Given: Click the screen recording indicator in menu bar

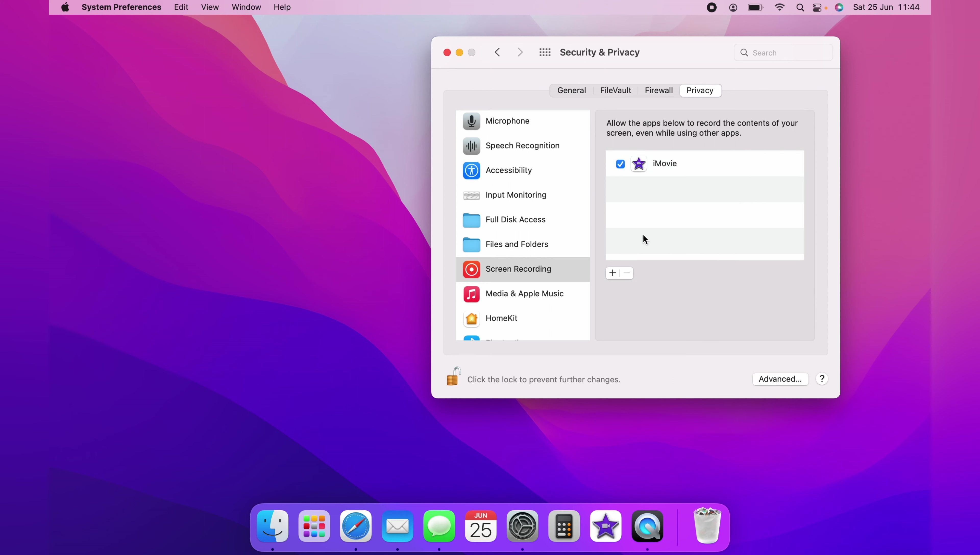Looking at the screenshot, I should [x=712, y=7].
